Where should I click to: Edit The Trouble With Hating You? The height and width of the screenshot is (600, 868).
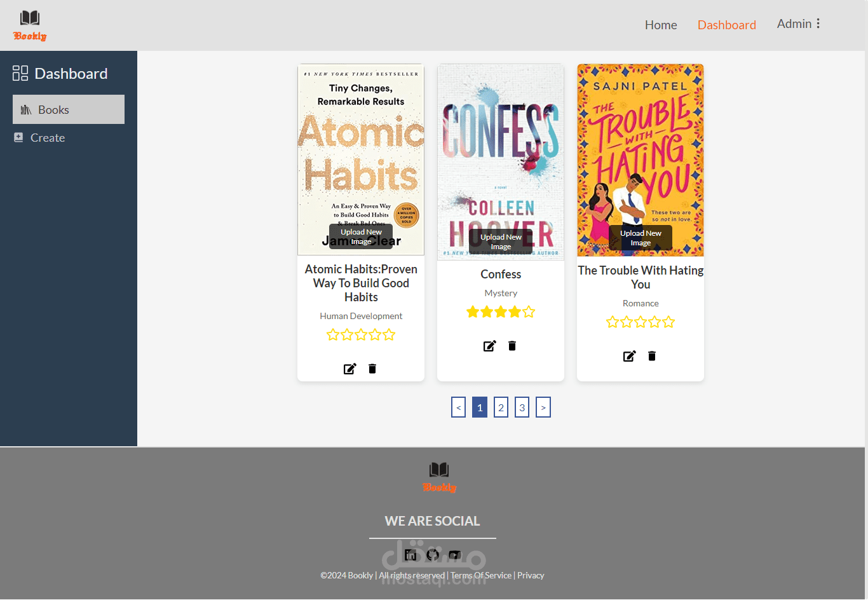coord(629,356)
